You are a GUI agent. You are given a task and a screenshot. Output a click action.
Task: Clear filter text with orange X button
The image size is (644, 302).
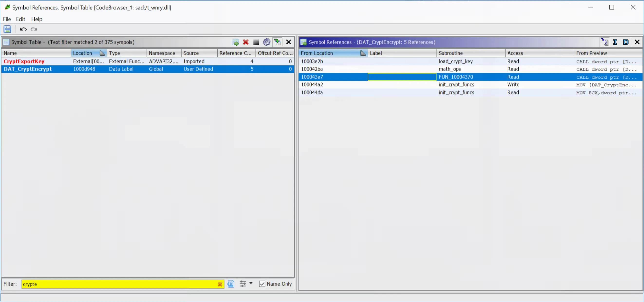click(x=220, y=284)
